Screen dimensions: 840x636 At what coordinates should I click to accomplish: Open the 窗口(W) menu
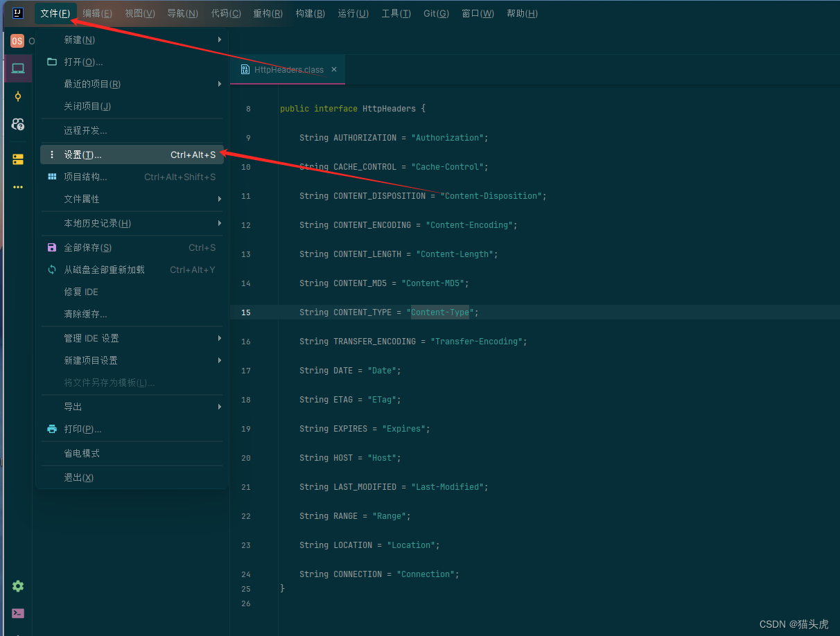478,13
